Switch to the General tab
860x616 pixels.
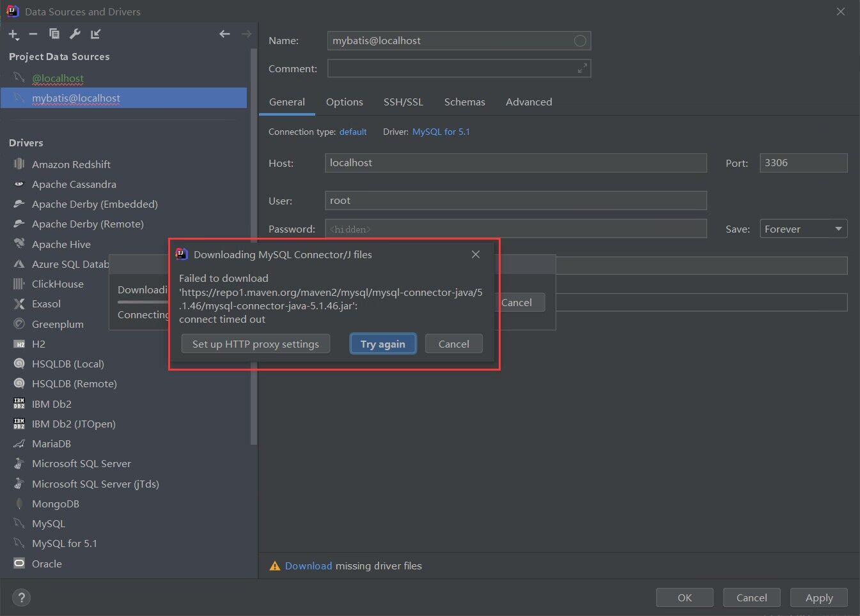pos(287,102)
